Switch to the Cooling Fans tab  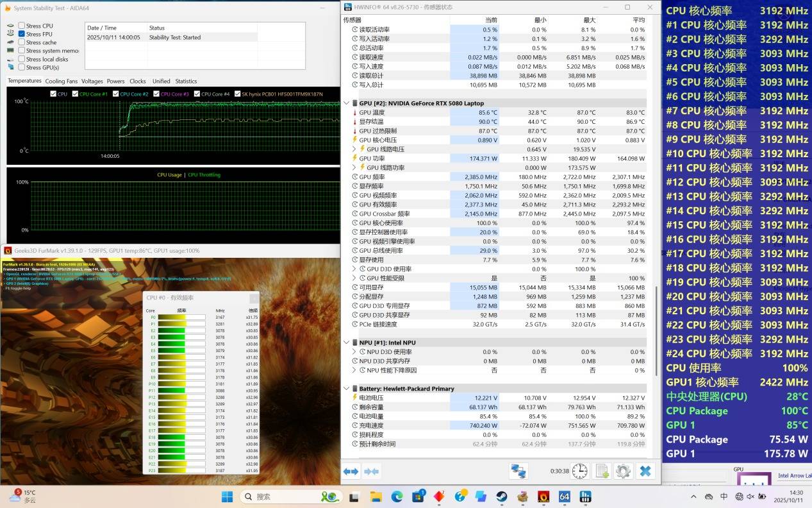click(x=61, y=81)
